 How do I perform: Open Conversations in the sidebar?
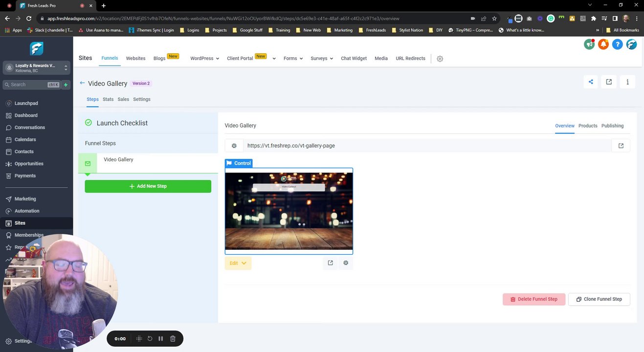(x=29, y=128)
